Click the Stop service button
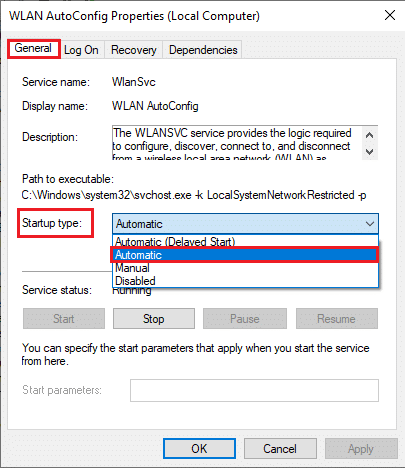This screenshot has width=405, height=468. (154, 319)
